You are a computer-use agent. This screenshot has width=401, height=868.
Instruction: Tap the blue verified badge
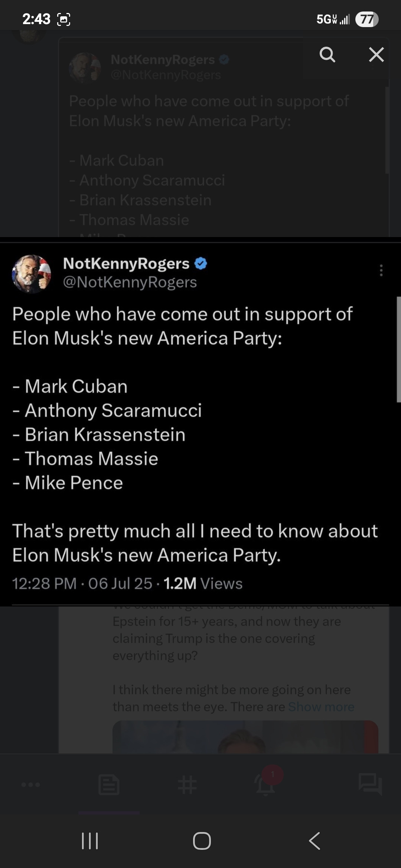tap(200, 263)
